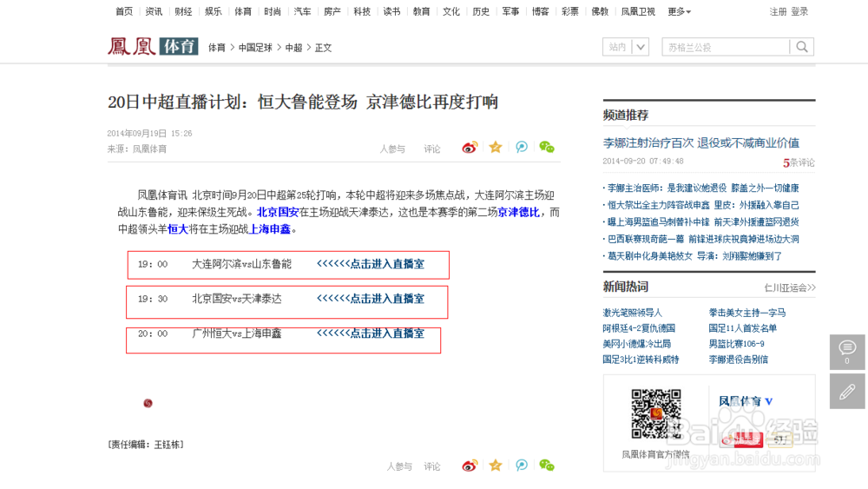Click hot word 拳击美女主持一字马
The width and height of the screenshot is (868, 489).
tap(747, 313)
